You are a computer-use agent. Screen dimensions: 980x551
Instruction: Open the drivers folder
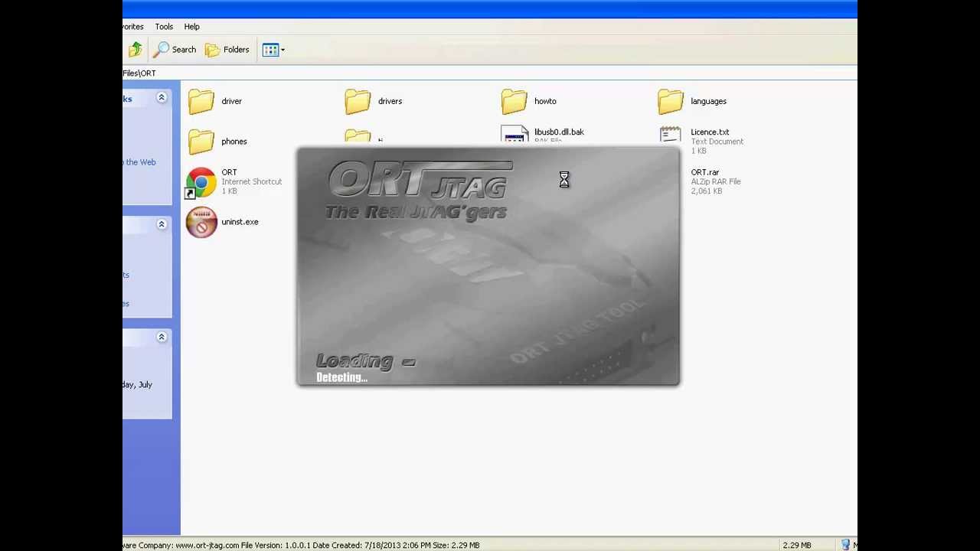tap(358, 102)
